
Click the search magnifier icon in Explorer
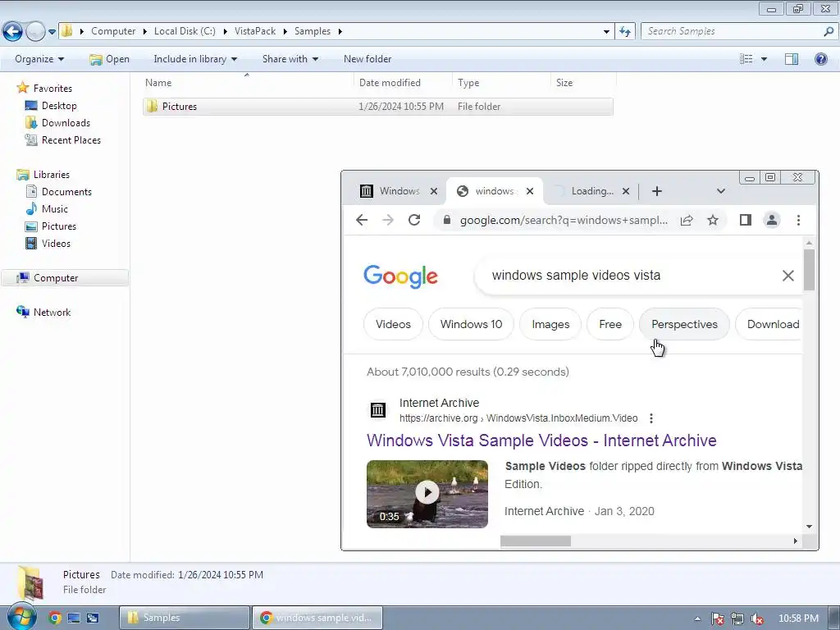(829, 31)
